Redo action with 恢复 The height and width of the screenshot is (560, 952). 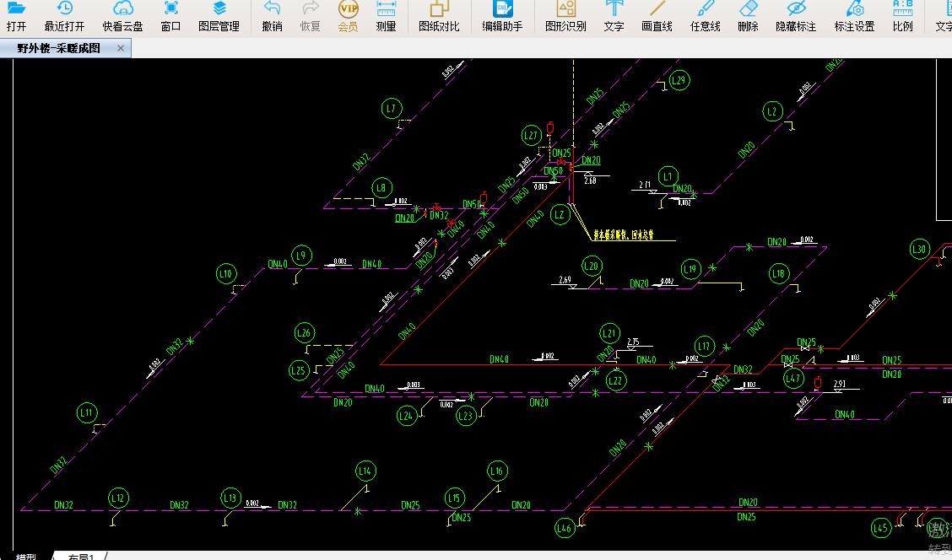[x=311, y=17]
